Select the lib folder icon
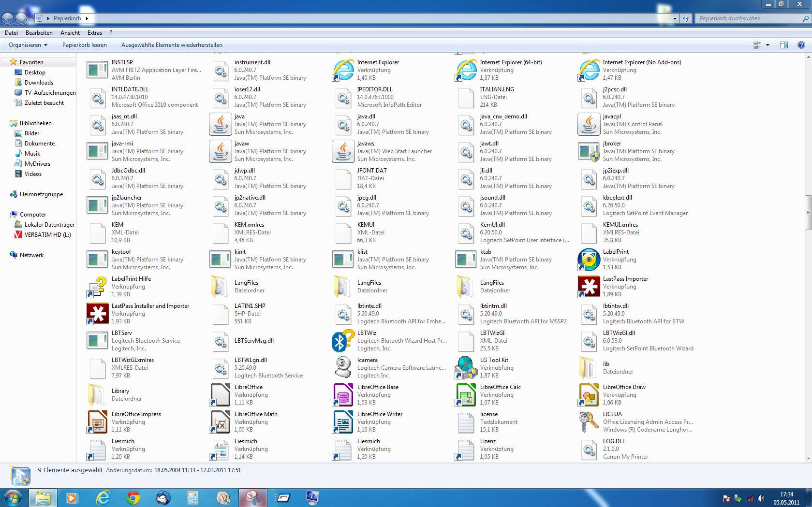This screenshot has height=507, width=812. (589, 368)
